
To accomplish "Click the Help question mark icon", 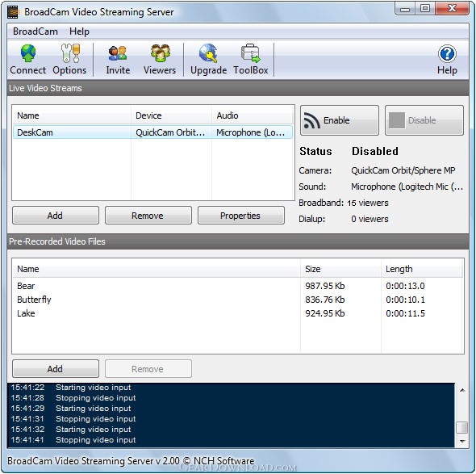I will pyautogui.click(x=447, y=54).
